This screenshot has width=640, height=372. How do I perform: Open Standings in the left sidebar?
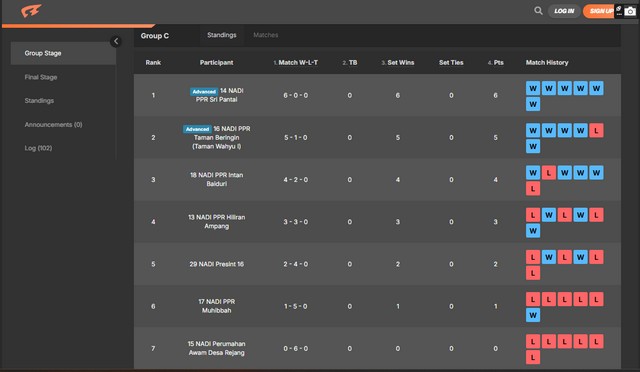click(39, 100)
